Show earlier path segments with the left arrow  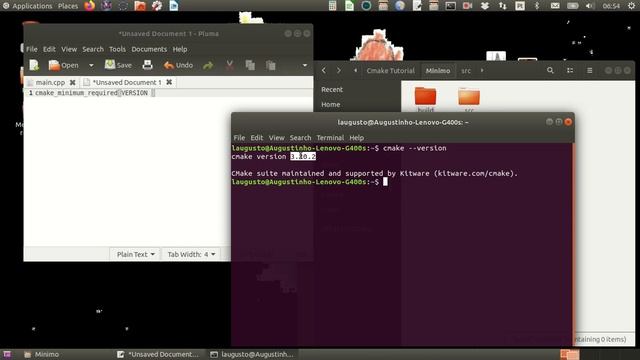(x=356, y=70)
